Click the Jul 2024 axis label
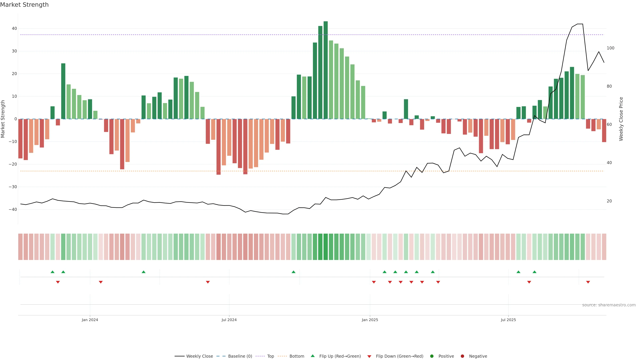Image resolution: width=644 pixels, height=362 pixels. coord(229,320)
